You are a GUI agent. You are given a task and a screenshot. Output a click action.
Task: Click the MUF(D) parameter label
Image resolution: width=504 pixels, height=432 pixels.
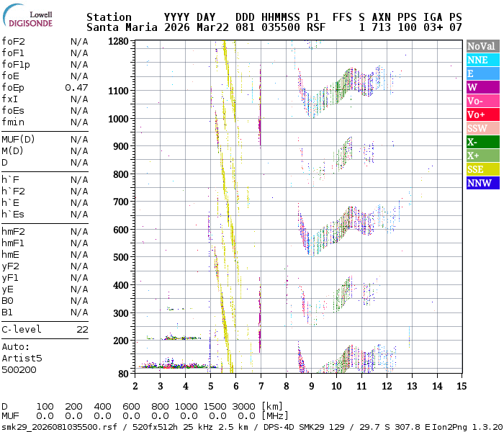[x=18, y=140]
